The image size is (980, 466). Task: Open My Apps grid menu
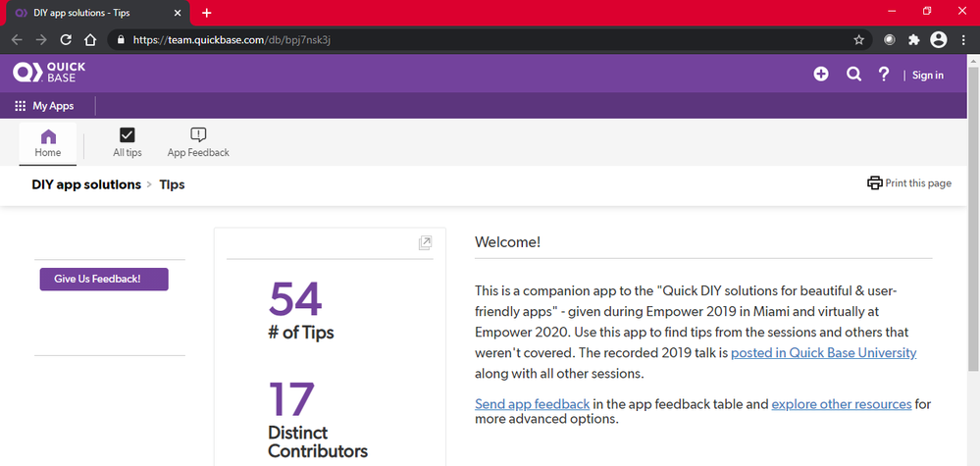point(44,106)
